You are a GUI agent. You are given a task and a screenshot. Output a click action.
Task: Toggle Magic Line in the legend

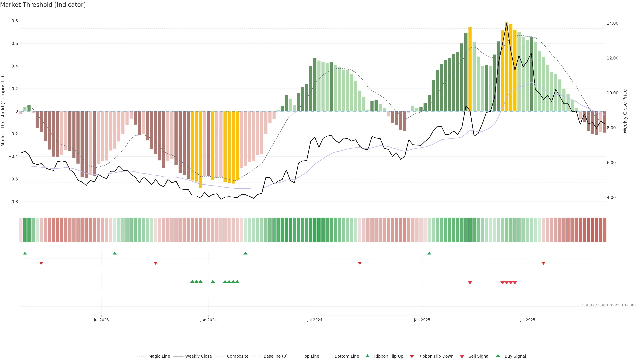click(159, 356)
